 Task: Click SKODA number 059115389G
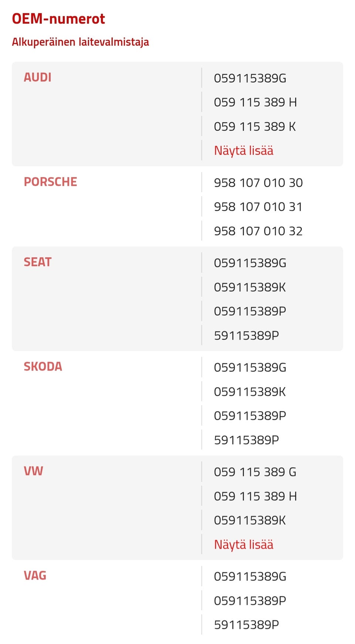[x=250, y=367]
